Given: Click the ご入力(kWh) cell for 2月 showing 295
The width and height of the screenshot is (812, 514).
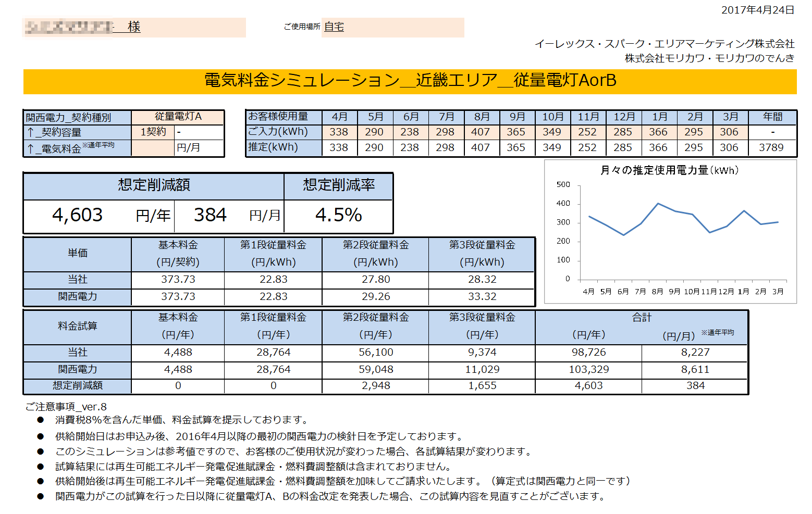Looking at the screenshot, I should coord(694,132).
